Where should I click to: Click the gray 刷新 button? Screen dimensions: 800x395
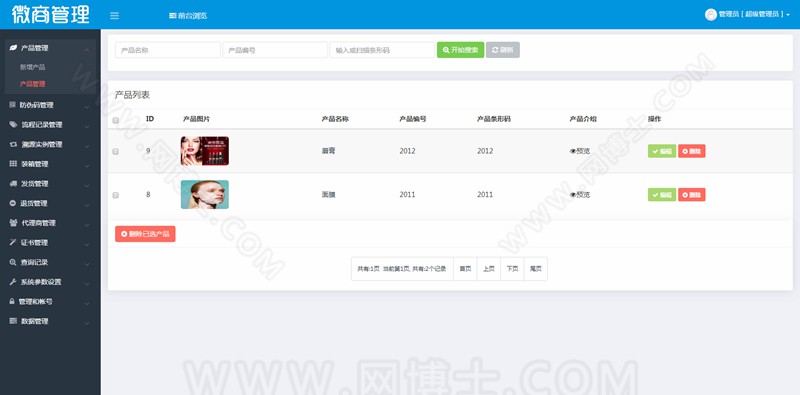click(503, 50)
